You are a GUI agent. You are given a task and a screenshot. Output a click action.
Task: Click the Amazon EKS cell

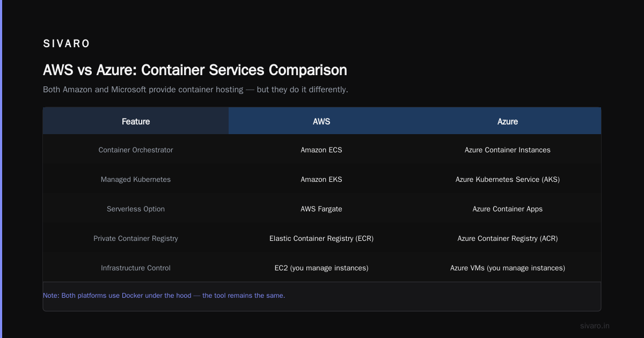click(321, 179)
